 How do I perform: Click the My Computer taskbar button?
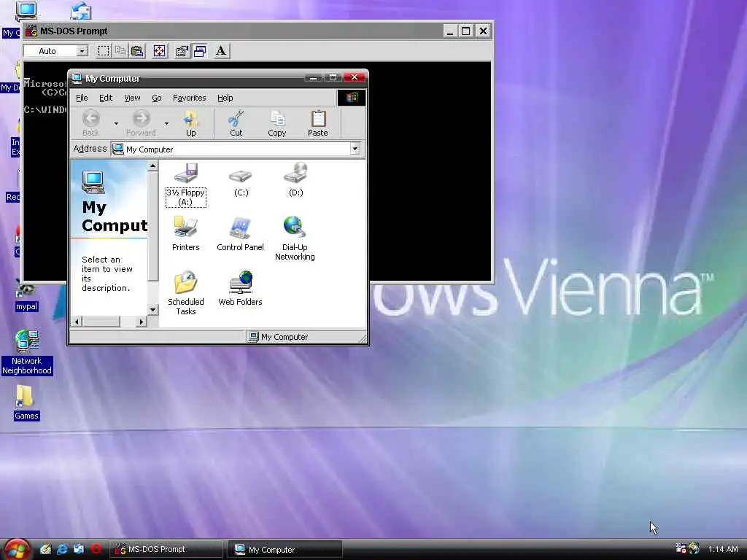pyautogui.click(x=285, y=550)
